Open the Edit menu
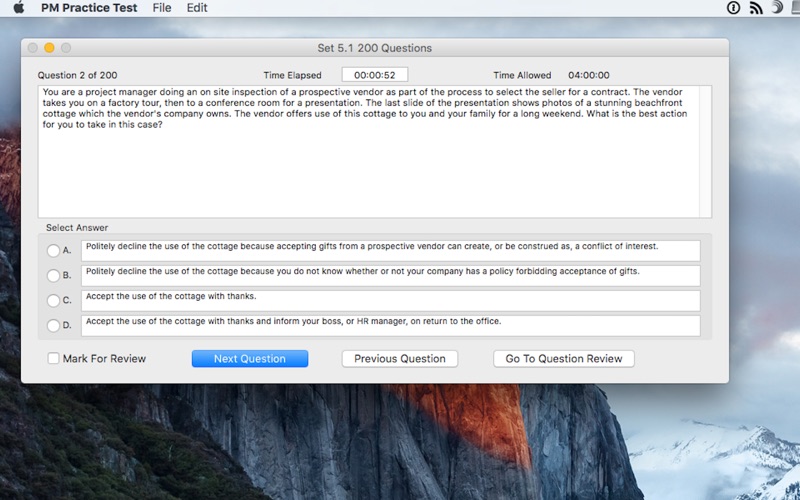The width and height of the screenshot is (800, 500). (x=197, y=8)
